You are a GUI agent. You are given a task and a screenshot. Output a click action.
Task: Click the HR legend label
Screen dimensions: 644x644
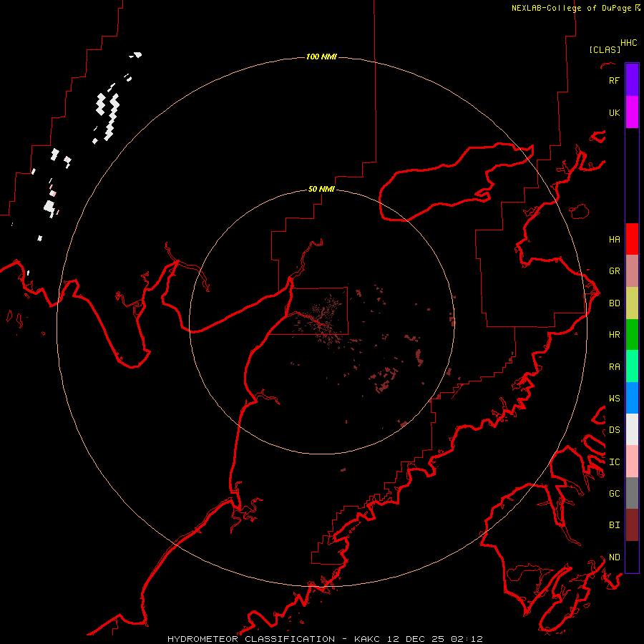614,335
